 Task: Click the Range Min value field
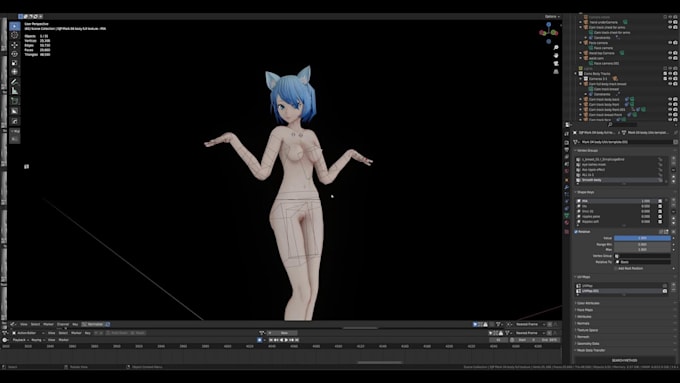(642, 244)
